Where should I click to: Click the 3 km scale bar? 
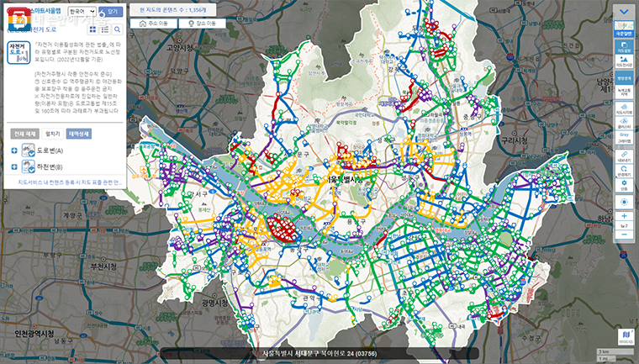click(x=615, y=351)
